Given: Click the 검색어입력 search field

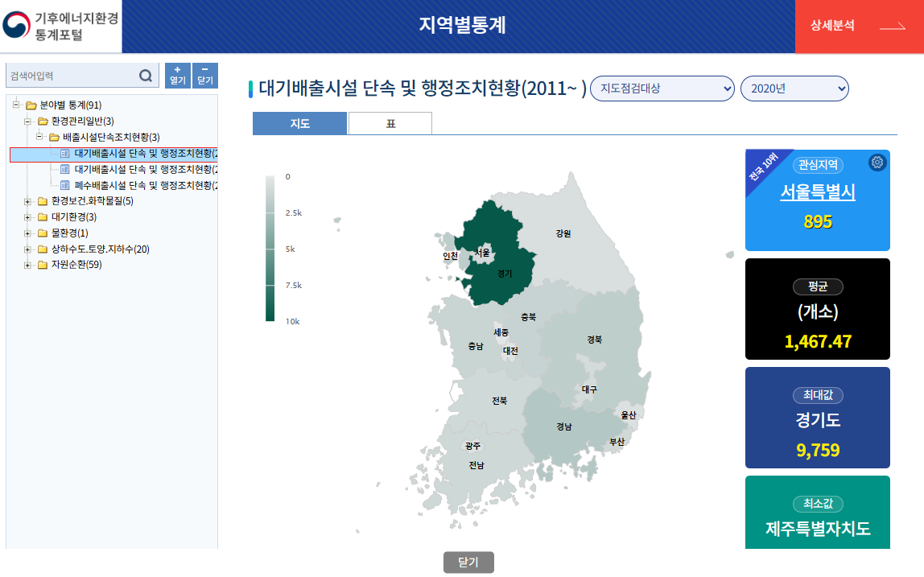Looking at the screenshot, I should [x=72, y=76].
